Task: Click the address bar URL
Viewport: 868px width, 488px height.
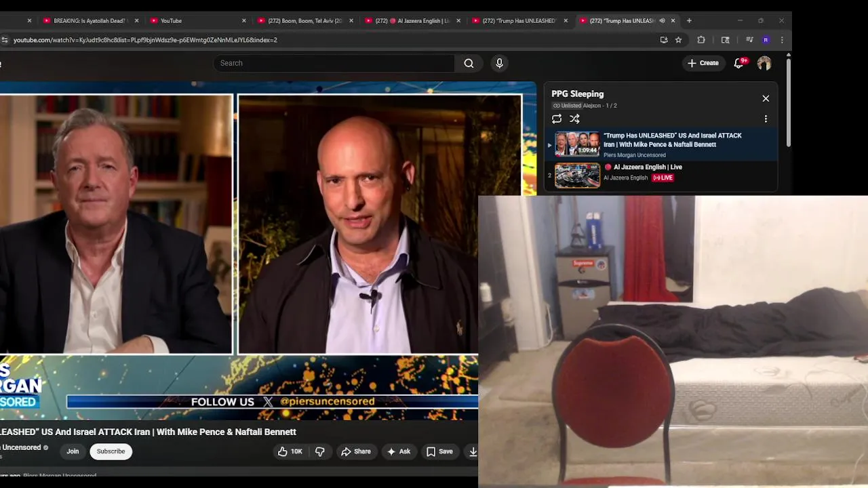Action: 145,40
